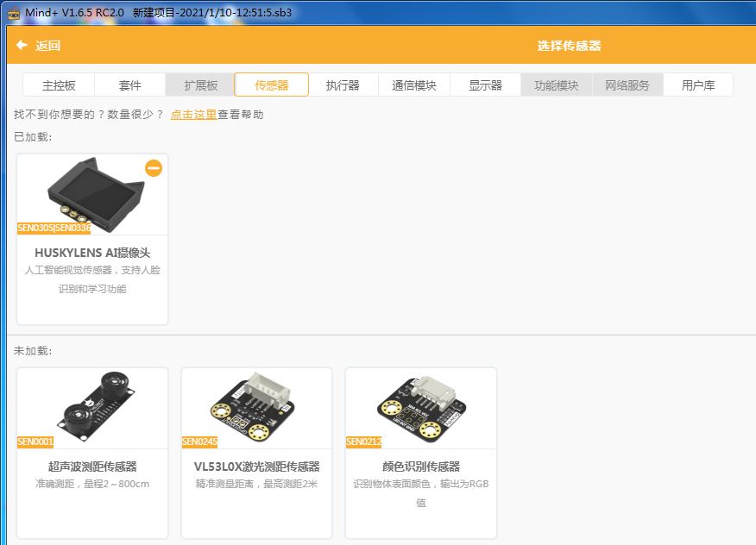Click the 未加载 section label
The width and height of the screenshot is (756, 545).
[x=32, y=351]
